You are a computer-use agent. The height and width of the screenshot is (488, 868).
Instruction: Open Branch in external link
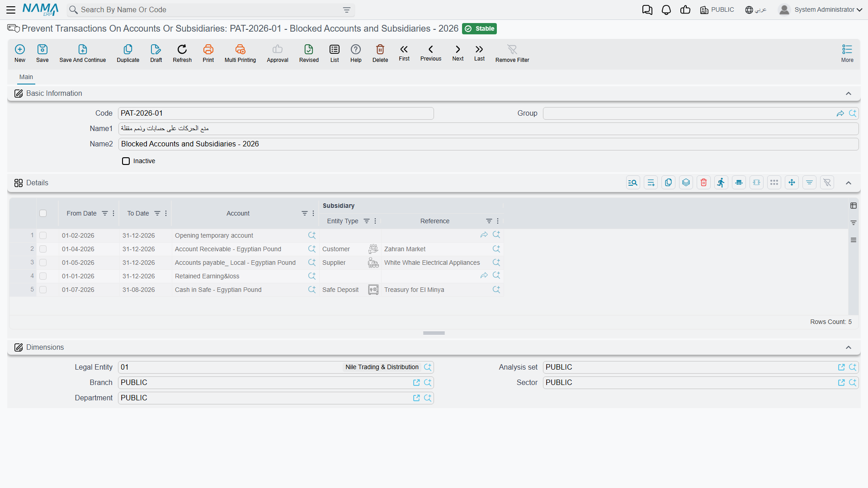(416, 383)
